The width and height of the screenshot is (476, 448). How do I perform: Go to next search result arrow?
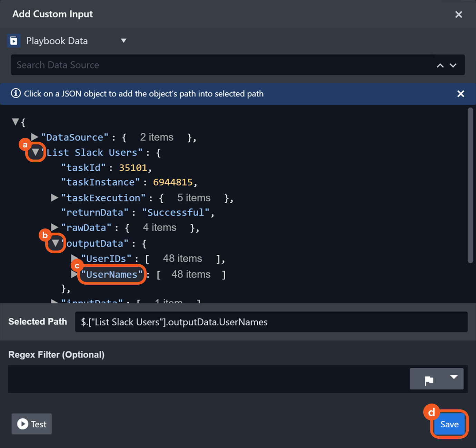pyautogui.click(x=453, y=65)
